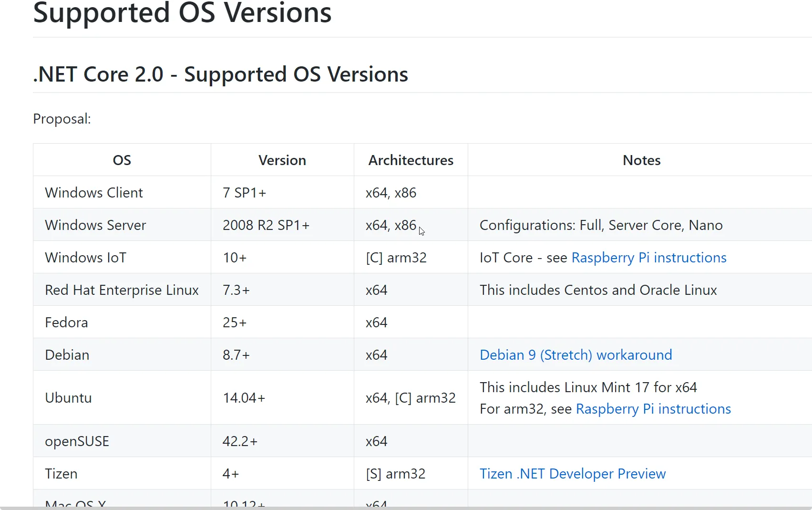
Task: Click the Configurations: Full, Server Core, Nano note
Action: tap(601, 225)
